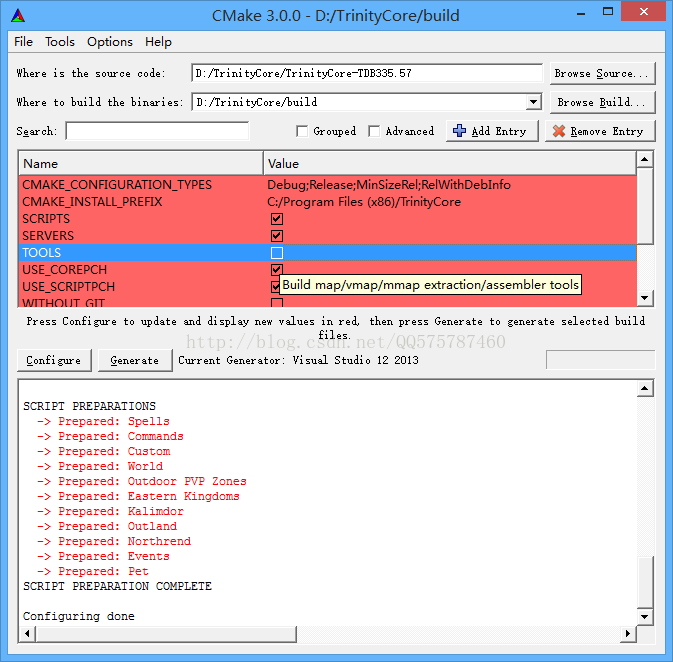Image resolution: width=673 pixels, height=662 pixels.
Task: Click 'Prepared: Northrend' log line
Action: point(114,541)
